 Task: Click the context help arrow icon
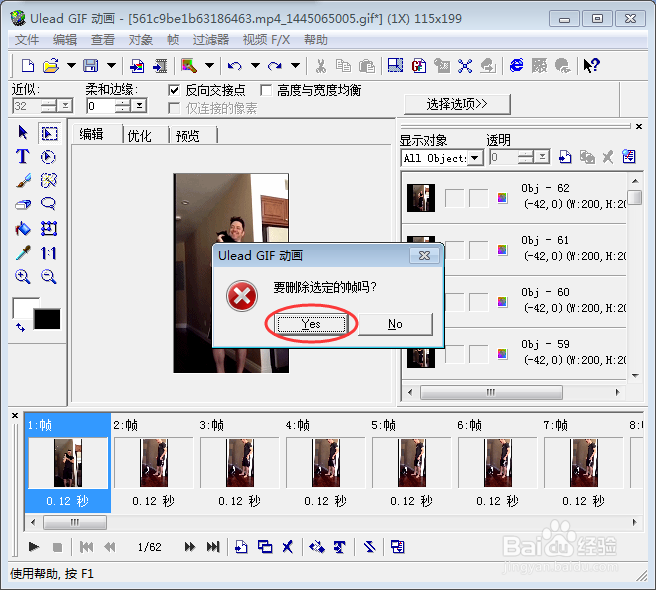[x=592, y=66]
